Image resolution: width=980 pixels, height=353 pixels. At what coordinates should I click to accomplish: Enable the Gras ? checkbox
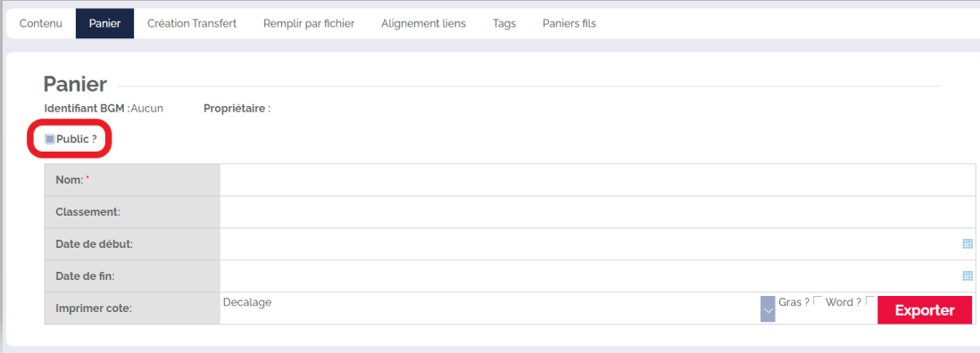[818, 300]
